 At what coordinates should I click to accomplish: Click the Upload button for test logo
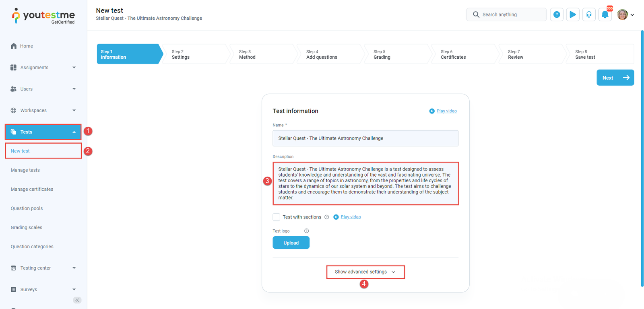291,243
